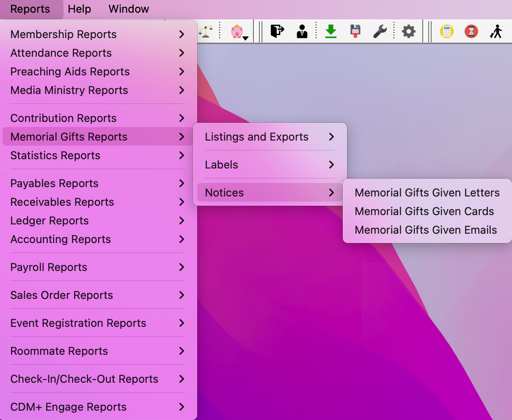Select Memorial Gifts Given Letters

[427, 193]
